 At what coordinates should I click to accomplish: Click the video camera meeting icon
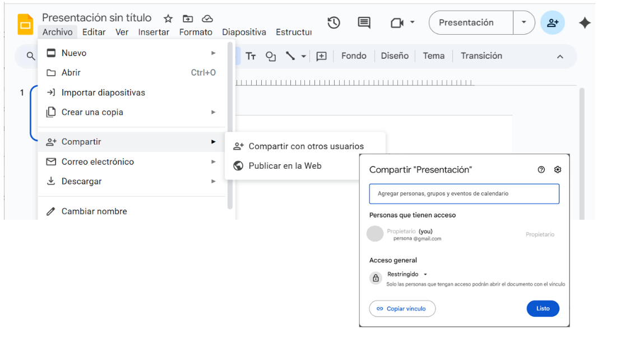pyautogui.click(x=397, y=22)
